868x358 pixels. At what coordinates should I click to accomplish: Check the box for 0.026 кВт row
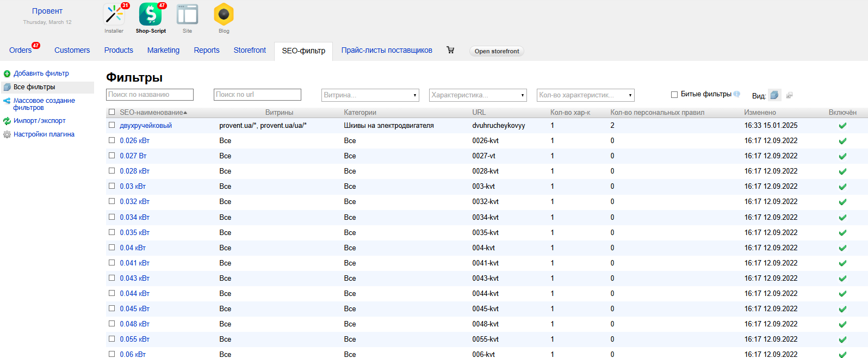pos(112,140)
